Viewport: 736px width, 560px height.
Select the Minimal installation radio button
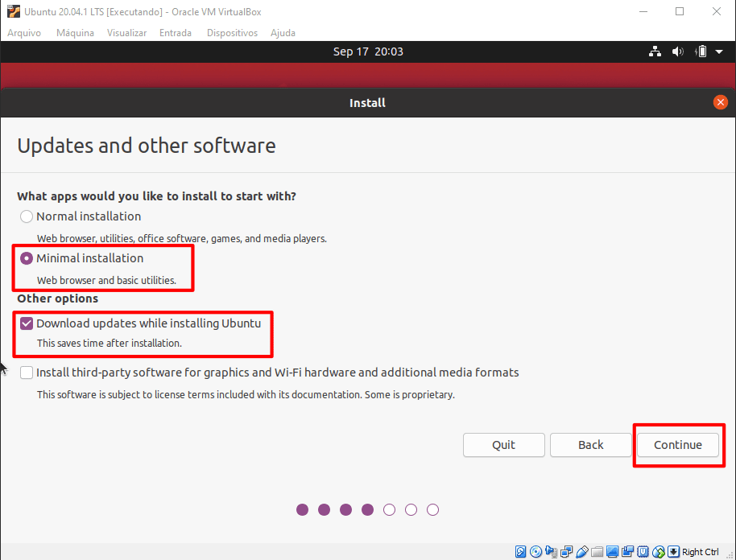coord(27,258)
